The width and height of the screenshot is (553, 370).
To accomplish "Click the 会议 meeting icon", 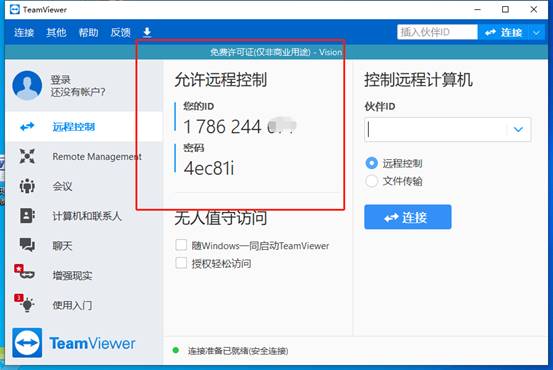I will (27, 186).
